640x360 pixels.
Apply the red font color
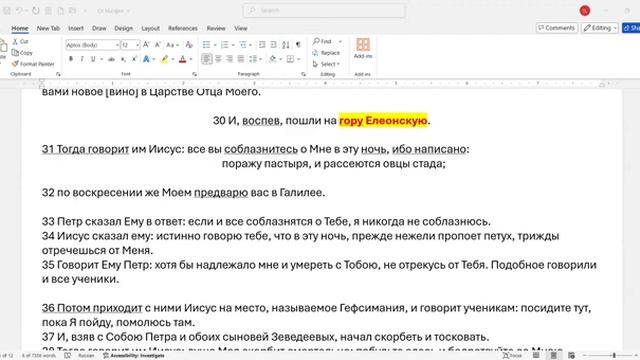click(182, 59)
